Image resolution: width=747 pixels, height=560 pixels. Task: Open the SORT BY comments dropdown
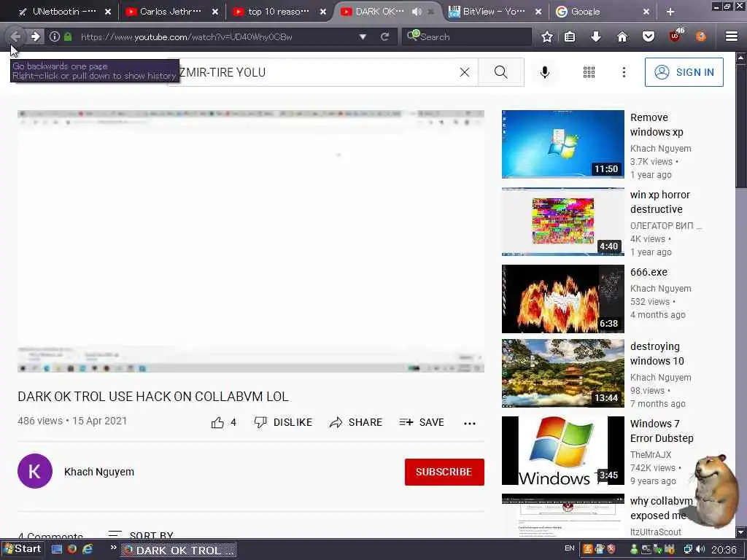click(x=141, y=534)
